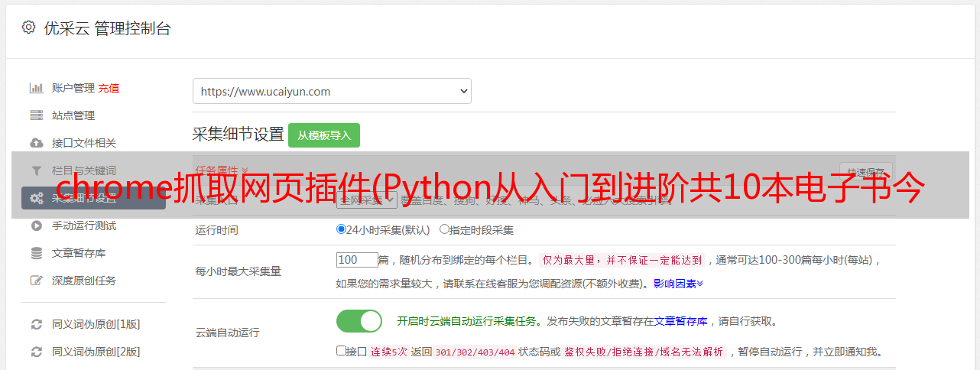Expand the 影响因素 link
This screenshot has height=370, width=980.
tap(678, 284)
